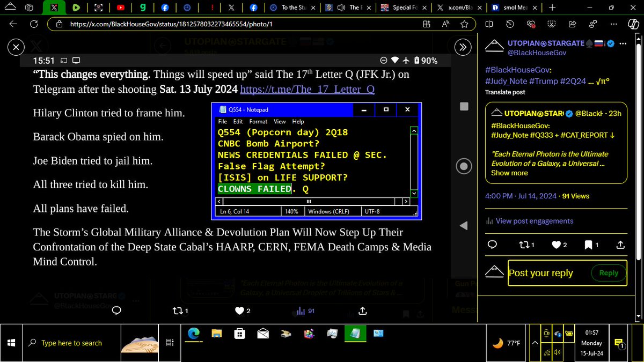Open Task View on the taskbar

170,343
